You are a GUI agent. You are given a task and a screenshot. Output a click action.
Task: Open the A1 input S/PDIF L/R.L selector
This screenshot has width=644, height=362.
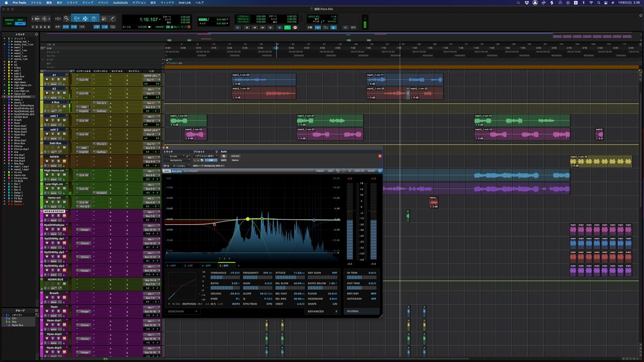tap(151, 75)
